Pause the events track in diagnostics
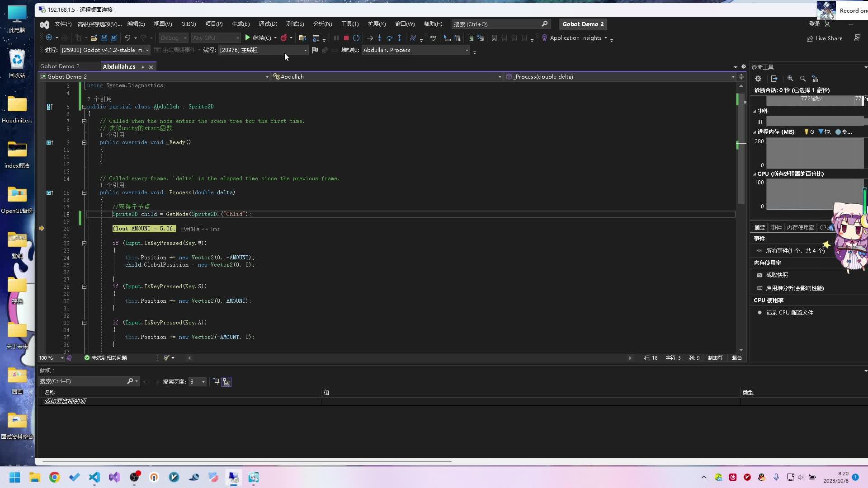The image size is (868, 488). (760, 122)
